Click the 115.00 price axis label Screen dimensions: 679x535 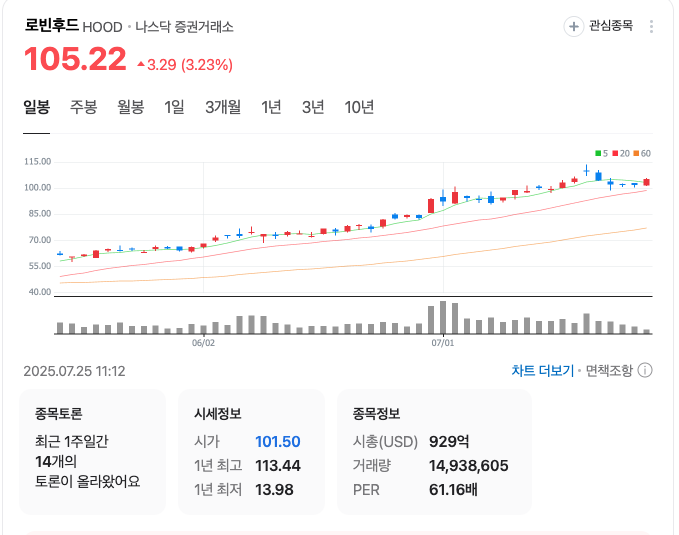[38, 162]
